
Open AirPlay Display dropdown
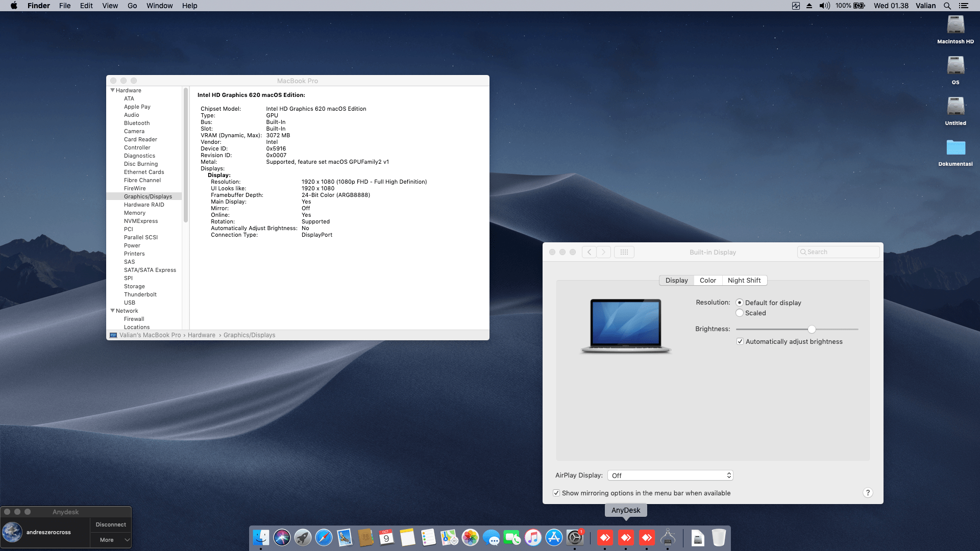tap(670, 475)
